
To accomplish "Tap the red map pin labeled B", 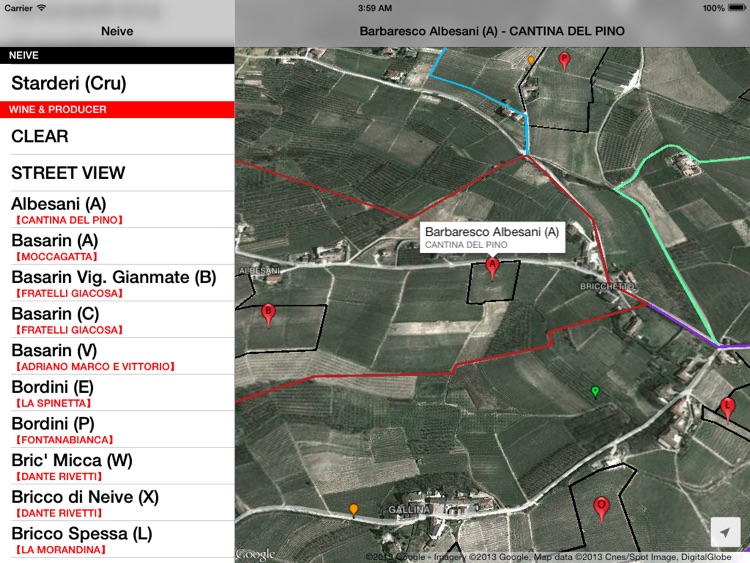I will pyautogui.click(x=268, y=314).
